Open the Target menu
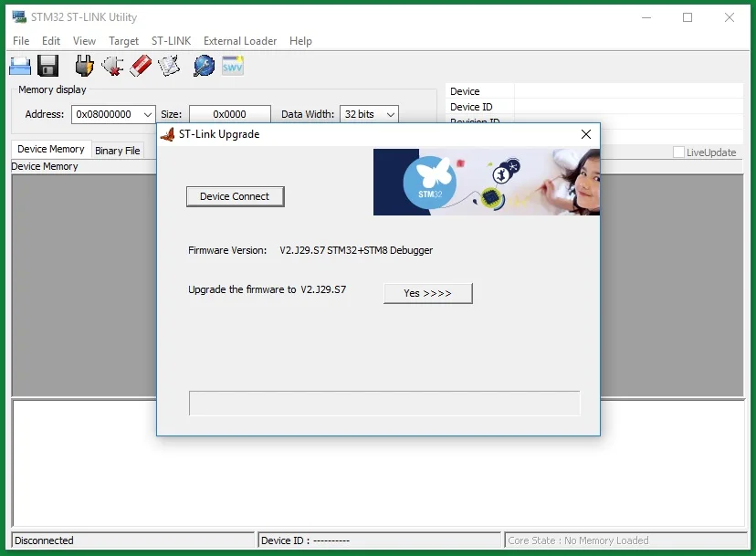This screenshot has height=556, width=756. pos(123,41)
